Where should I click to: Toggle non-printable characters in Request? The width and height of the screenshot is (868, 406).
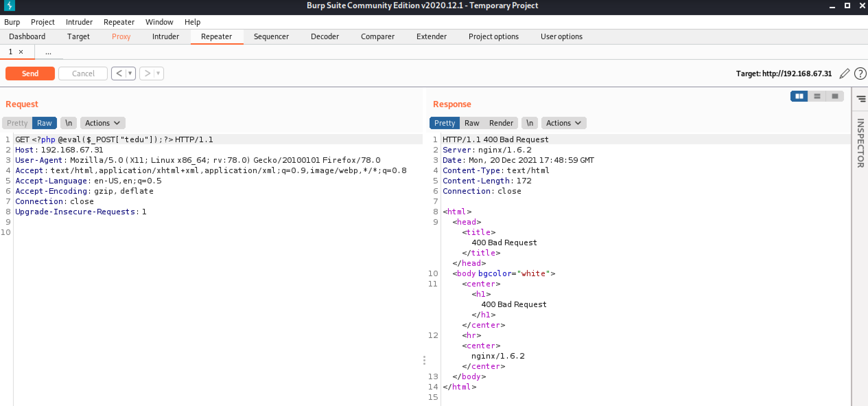(x=69, y=123)
